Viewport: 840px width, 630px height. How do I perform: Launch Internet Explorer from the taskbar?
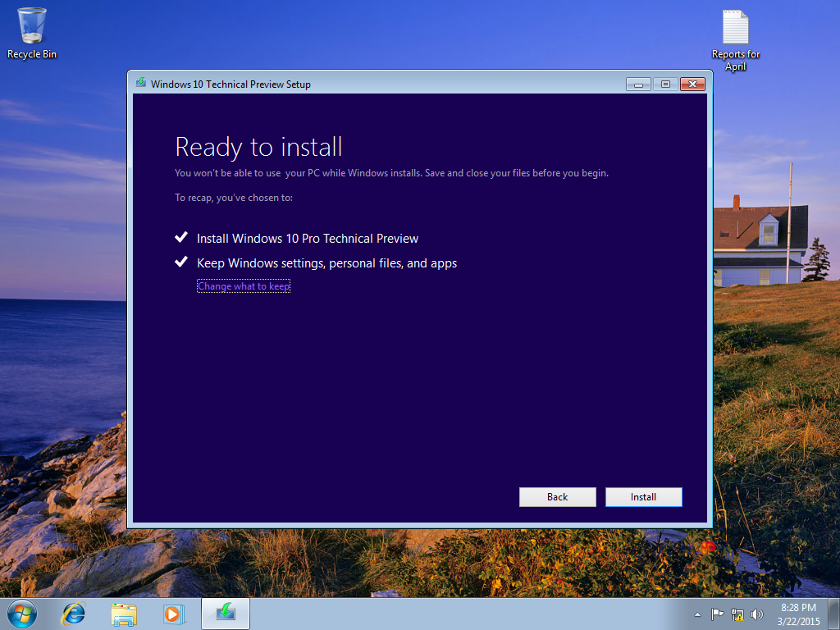pos(73,614)
